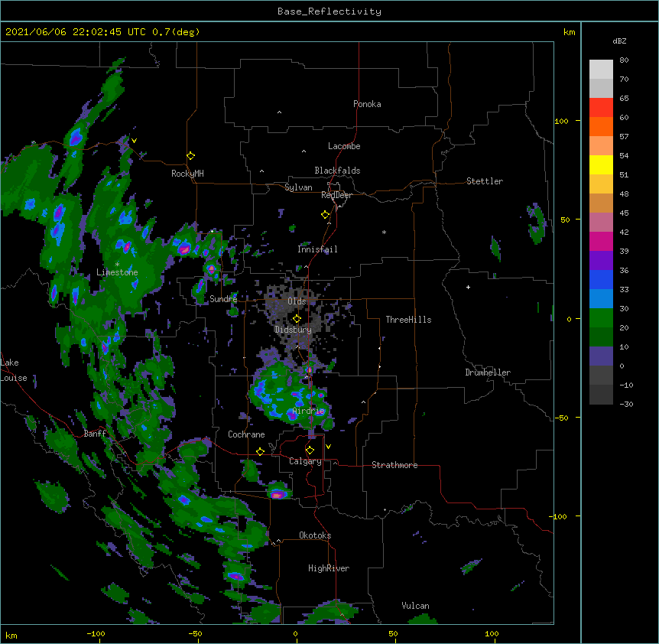This screenshot has height=644, width=659.
Task: Select the Drumheller label
Action: [x=488, y=372]
